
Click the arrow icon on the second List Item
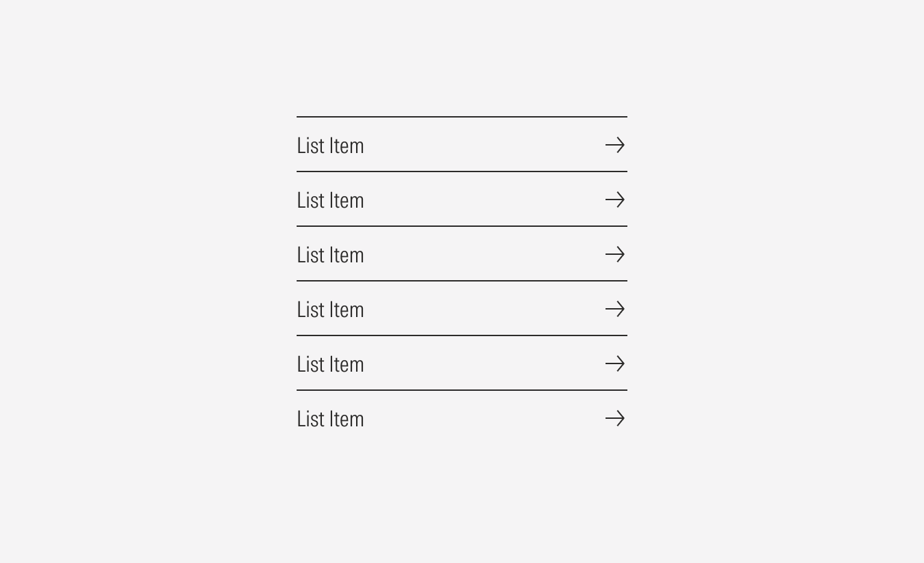pyautogui.click(x=615, y=200)
